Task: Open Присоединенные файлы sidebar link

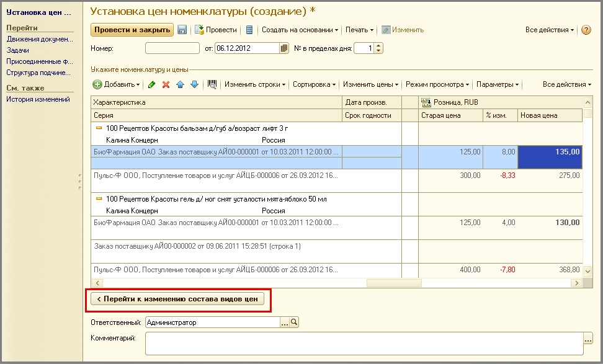Action: pos(40,61)
